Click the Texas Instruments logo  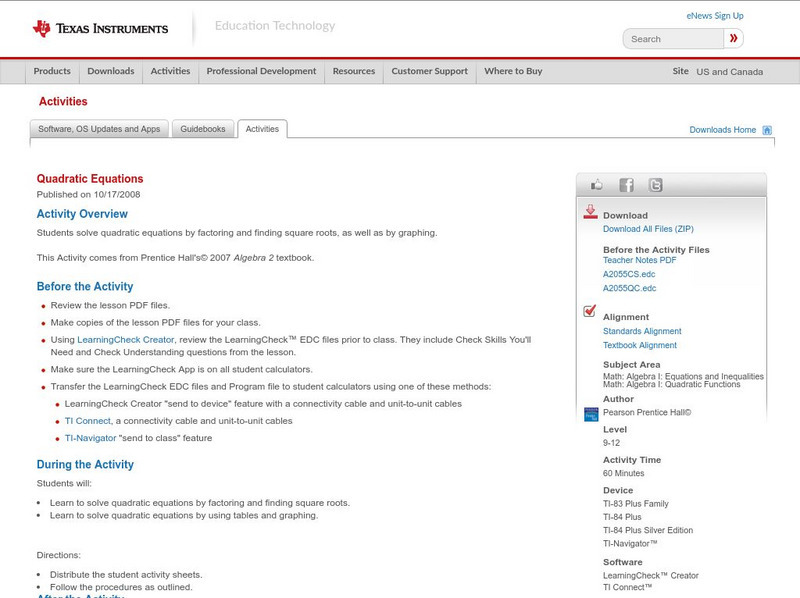pos(101,29)
